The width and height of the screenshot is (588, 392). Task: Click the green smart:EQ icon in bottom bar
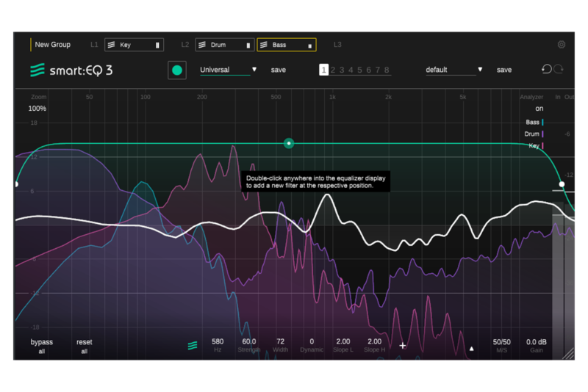pos(193,346)
